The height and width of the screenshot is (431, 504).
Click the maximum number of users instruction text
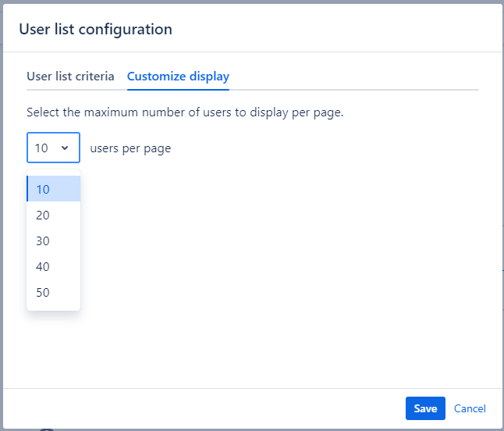(x=185, y=112)
